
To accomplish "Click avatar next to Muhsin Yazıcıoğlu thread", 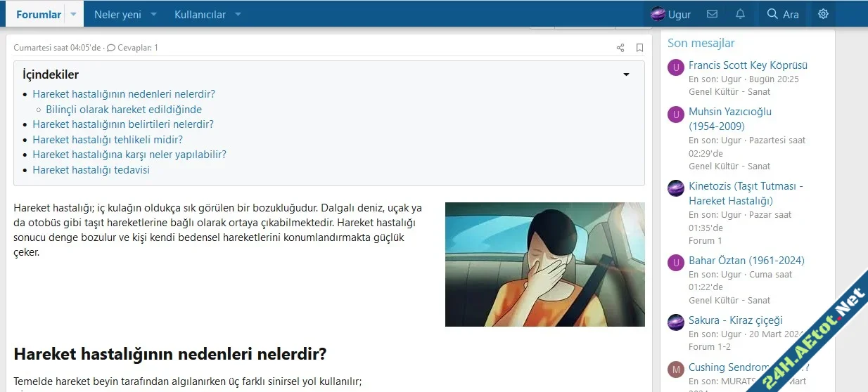I will pyautogui.click(x=676, y=115).
